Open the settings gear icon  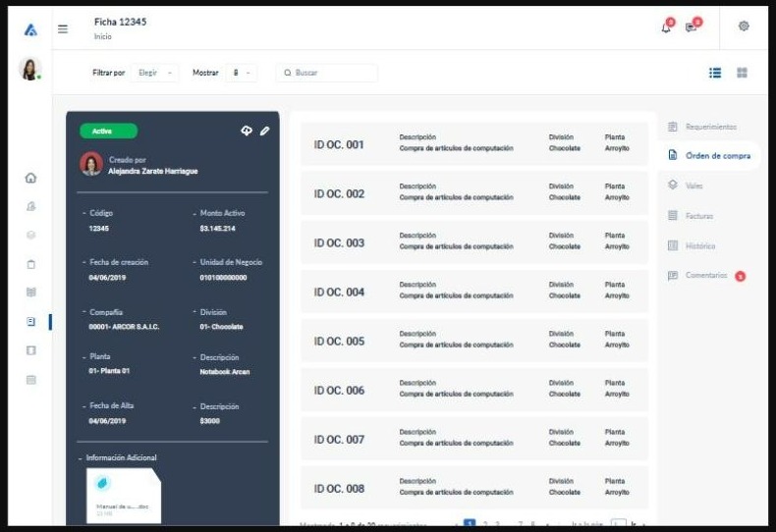click(744, 27)
